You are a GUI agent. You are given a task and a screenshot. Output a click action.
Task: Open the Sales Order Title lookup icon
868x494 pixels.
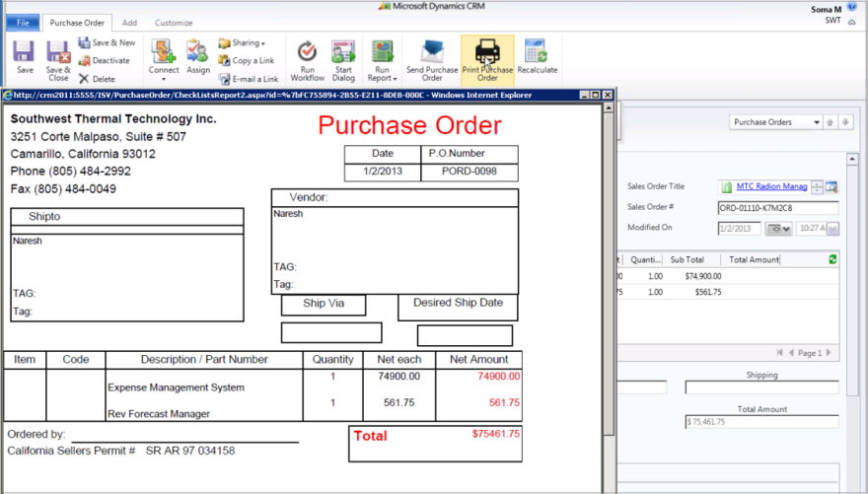(831, 186)
